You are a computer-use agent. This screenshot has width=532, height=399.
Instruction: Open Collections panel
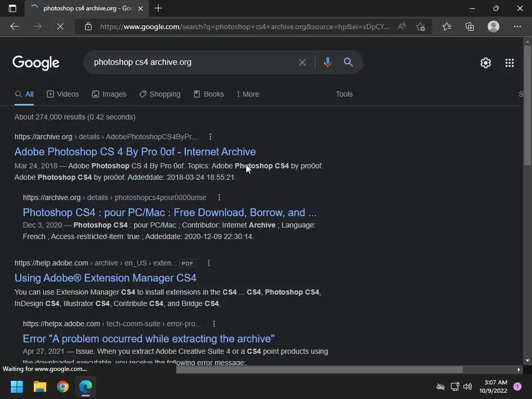coord(470,26)
